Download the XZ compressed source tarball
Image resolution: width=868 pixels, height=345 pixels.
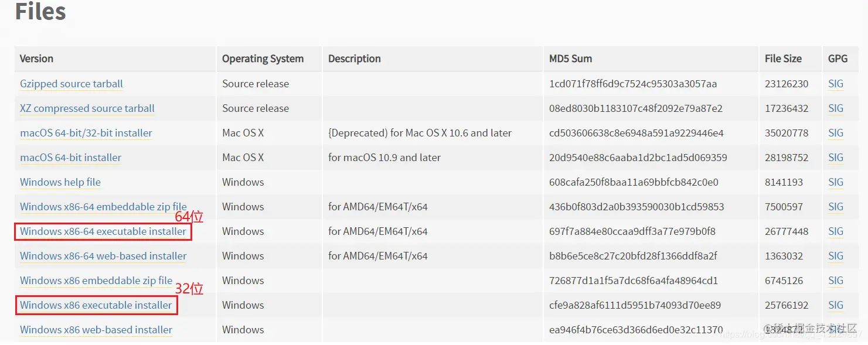point(87,108)
